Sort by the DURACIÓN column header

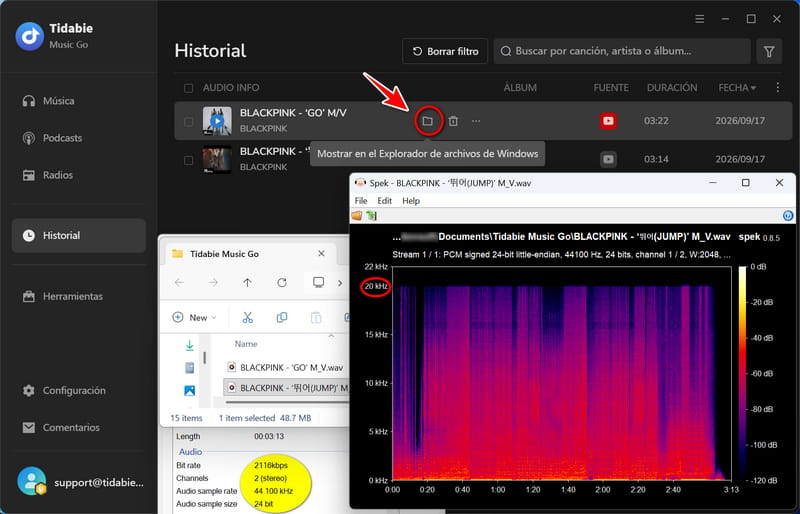[x=672, y=88]
